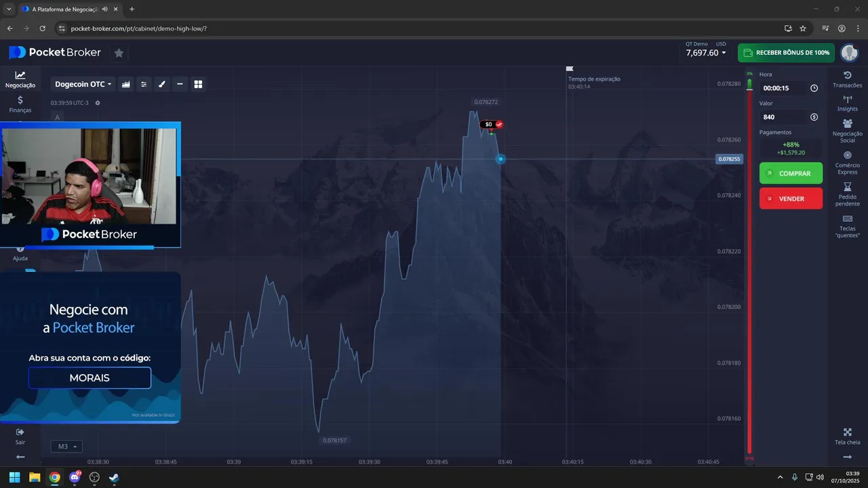Click the red-green sentiment bar
Screen dimensions: 868x488
pyautogui.click(x=749, y=266)
